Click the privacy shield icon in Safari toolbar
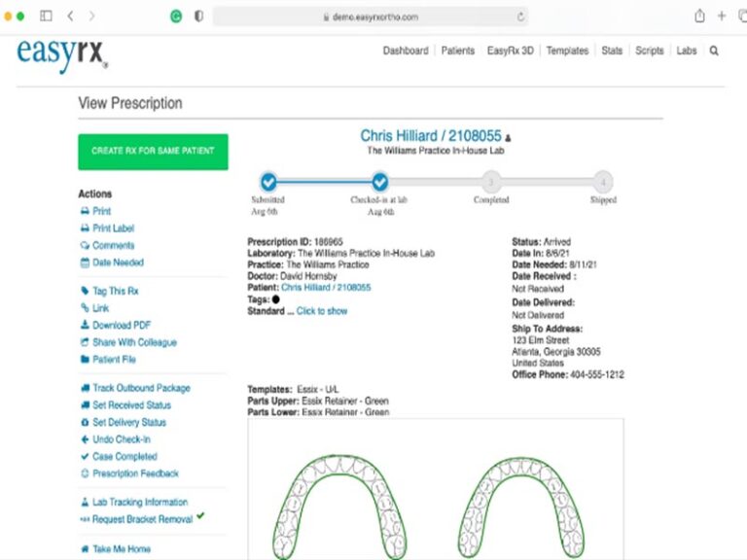This screenshot has height=560, width=747. coord(198,17)
